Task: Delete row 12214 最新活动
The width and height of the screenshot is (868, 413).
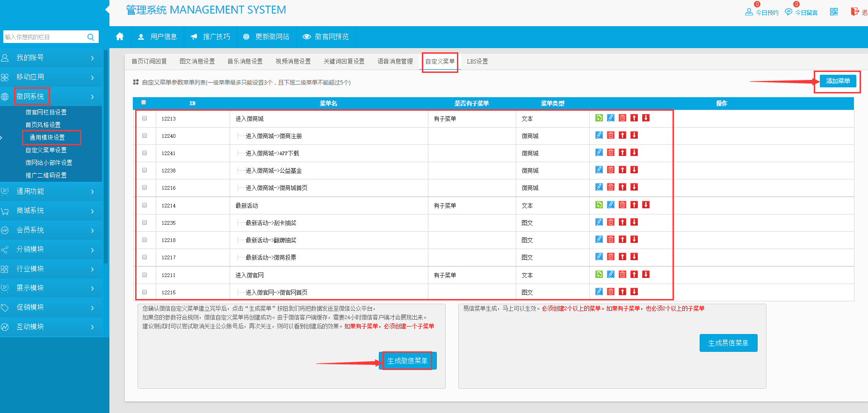Action: tap(622, 205)
